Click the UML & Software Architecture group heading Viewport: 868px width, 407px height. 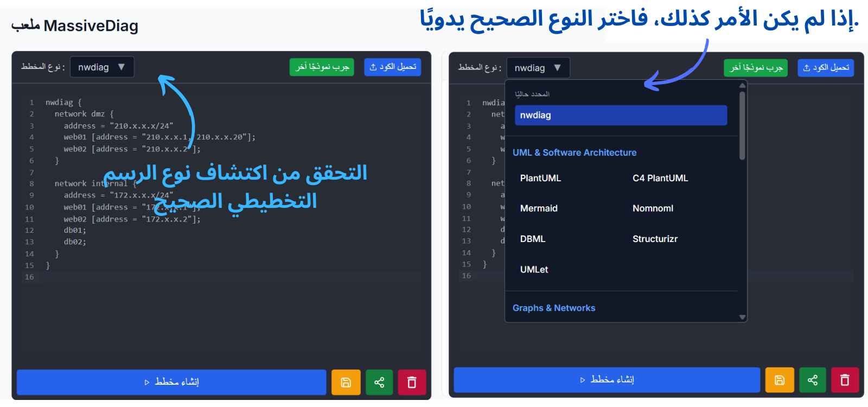tap(575, 152)
